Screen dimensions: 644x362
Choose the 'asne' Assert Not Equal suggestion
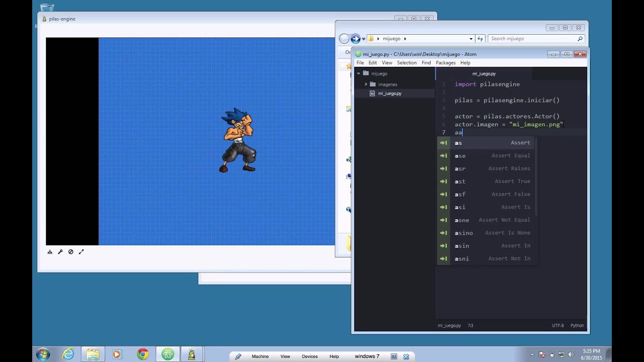coord(487,220)
